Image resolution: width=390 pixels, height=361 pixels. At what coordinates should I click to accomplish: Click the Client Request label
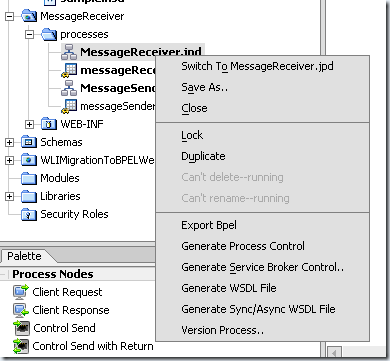pos(67,292)
